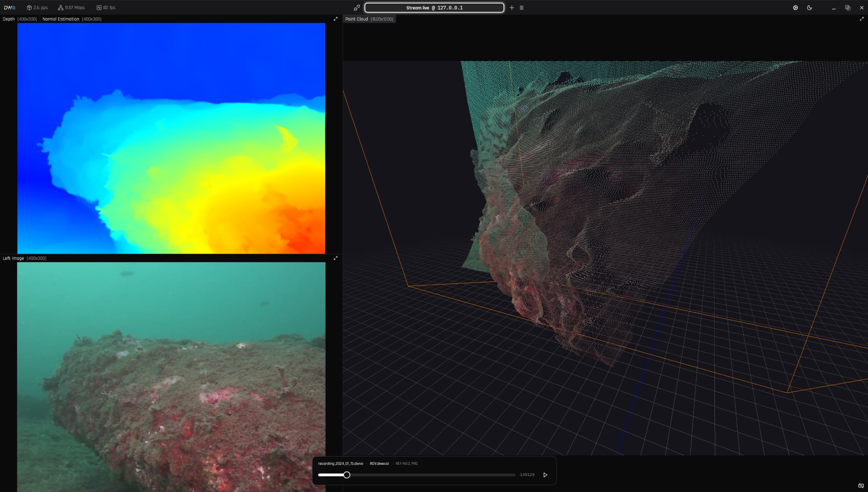Click the Mbps bandwidth indicator
The height and width of the screenshot is (492, 868).
click(71, 8)
